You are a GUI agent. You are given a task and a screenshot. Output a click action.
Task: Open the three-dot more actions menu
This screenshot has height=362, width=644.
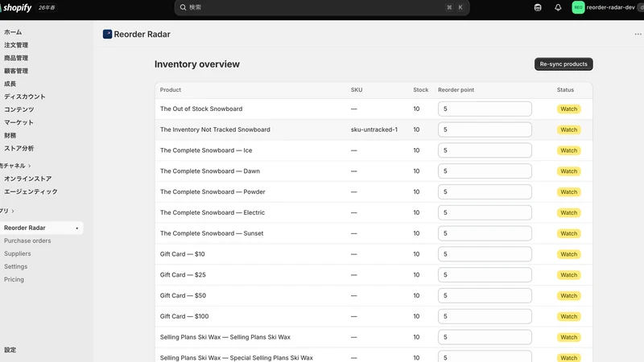[638, 34]
